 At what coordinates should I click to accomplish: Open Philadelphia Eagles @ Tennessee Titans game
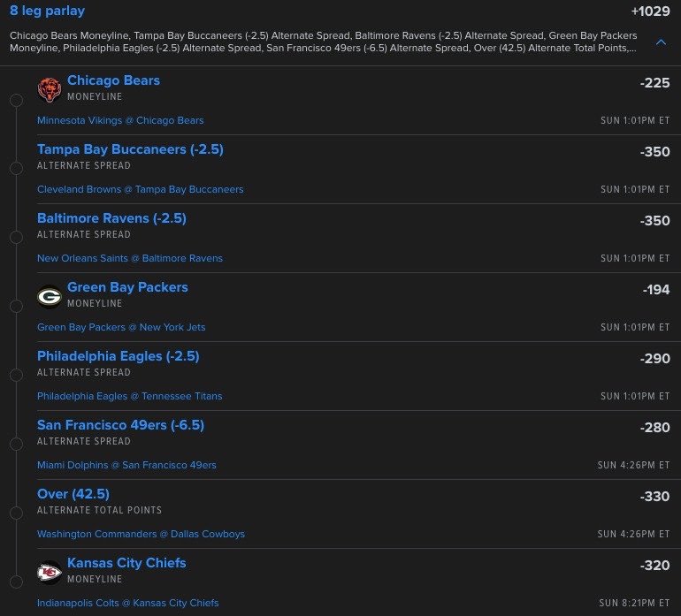pos(129,396)
